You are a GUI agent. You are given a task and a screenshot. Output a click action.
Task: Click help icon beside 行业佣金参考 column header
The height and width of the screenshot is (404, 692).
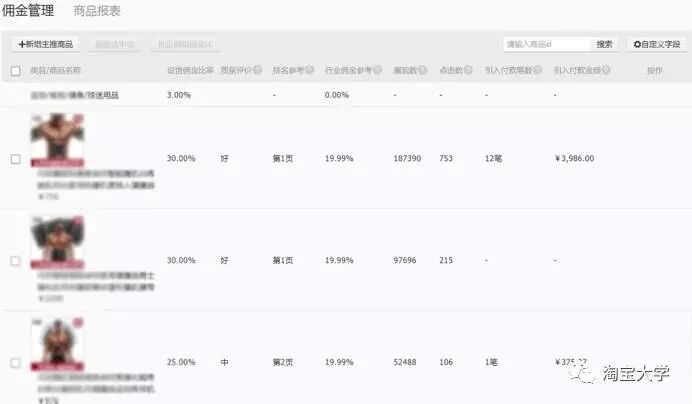click(378, 70)
